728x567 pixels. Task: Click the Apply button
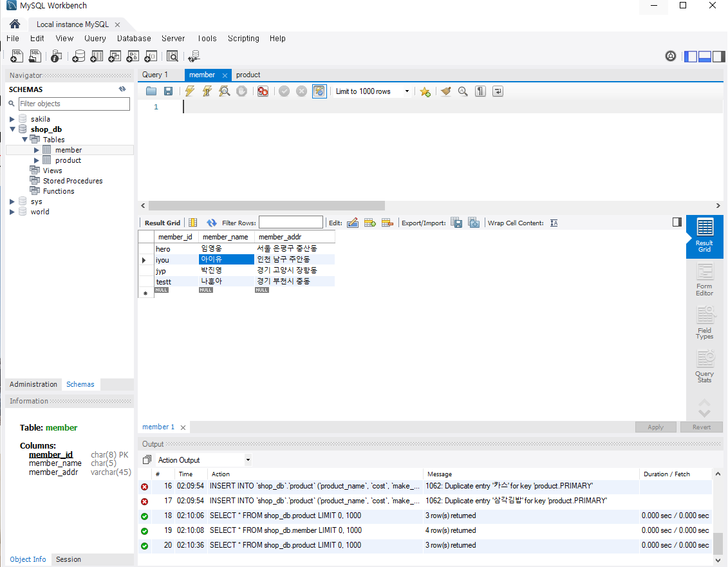tap(655, 427)
